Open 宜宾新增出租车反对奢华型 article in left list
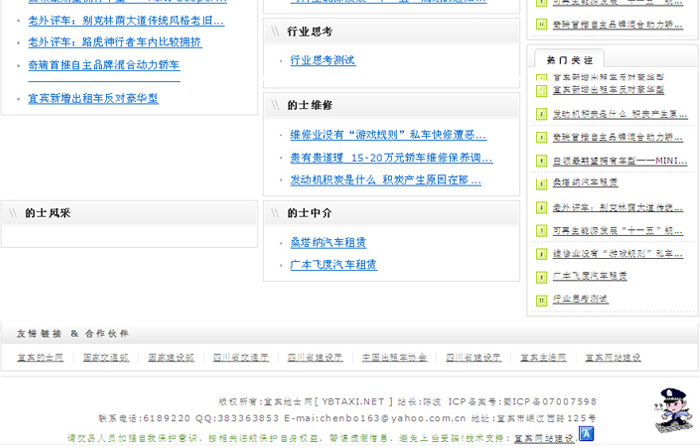 tap(93, 98)
